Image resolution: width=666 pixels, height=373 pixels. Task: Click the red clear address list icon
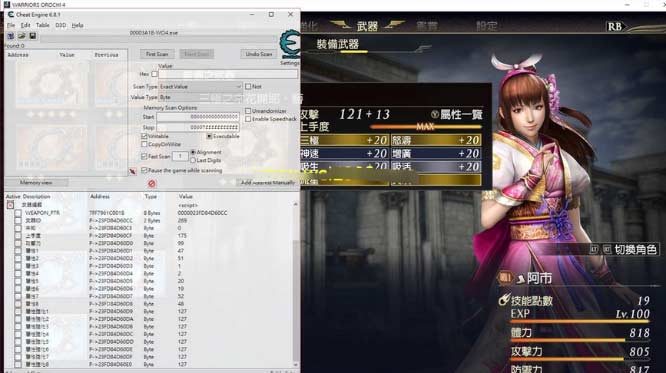coord(152,183)
